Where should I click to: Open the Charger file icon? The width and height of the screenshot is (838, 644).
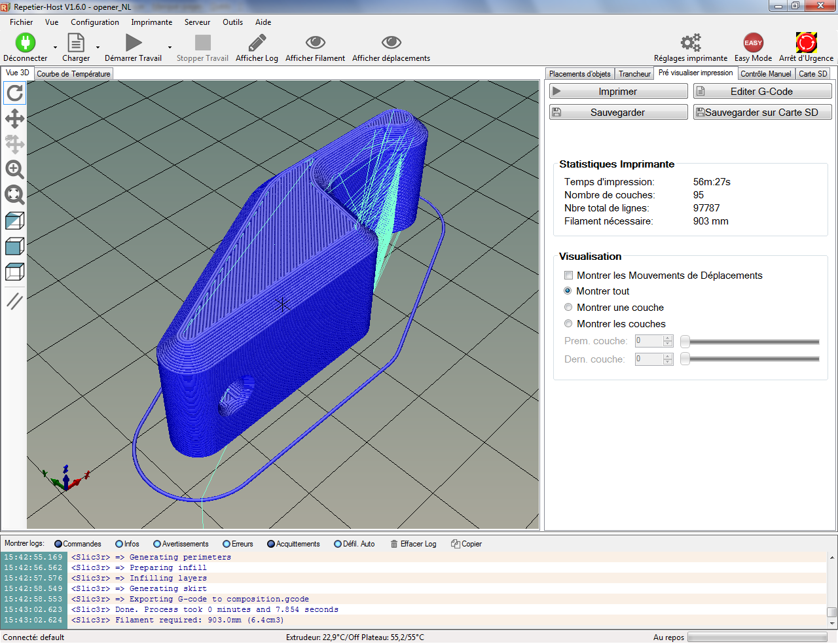click(x=76, y=43)
